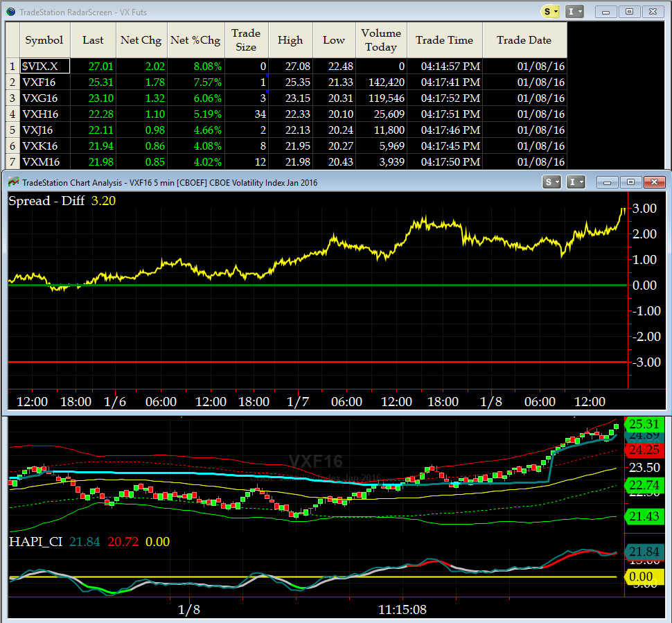The image size is (672, 623).
Task: Click the Last column header
Action: coord(93,40)
